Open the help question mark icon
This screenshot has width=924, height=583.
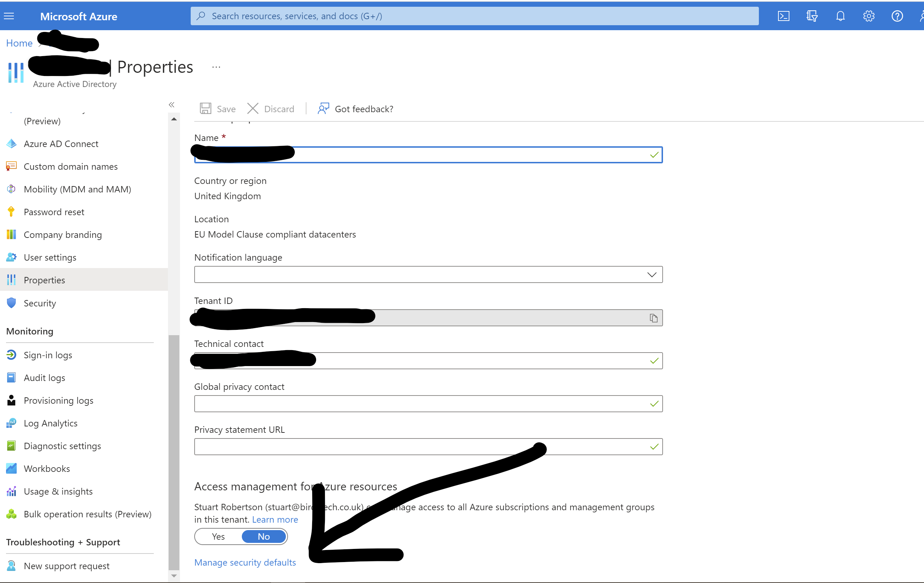pos(897,16)
